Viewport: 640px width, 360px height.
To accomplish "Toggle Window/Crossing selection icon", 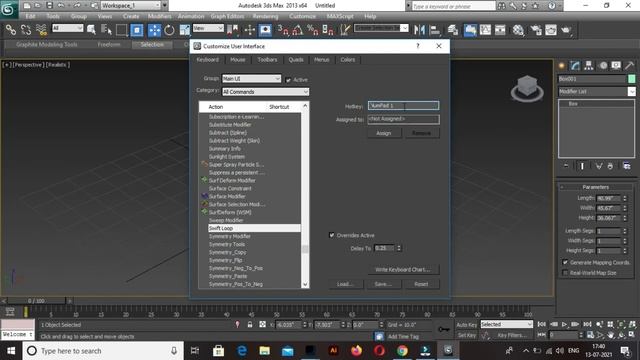I will click(x=137, y=30).
